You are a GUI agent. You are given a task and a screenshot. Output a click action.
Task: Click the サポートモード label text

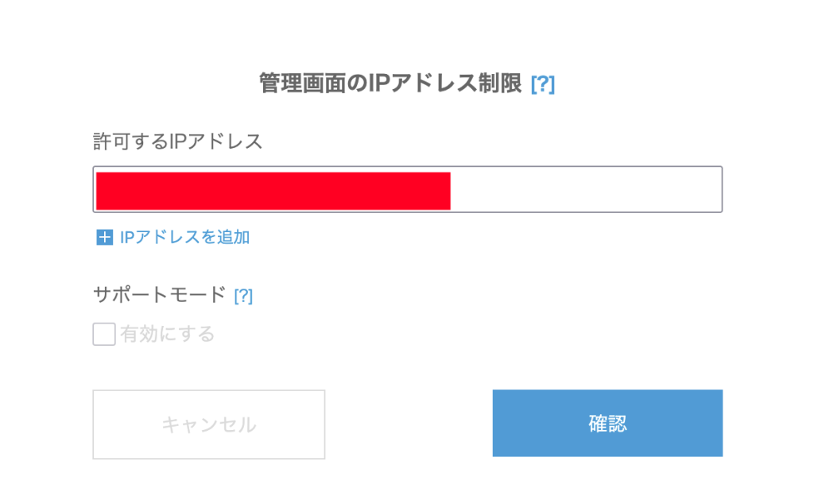[x=160, y=295]
